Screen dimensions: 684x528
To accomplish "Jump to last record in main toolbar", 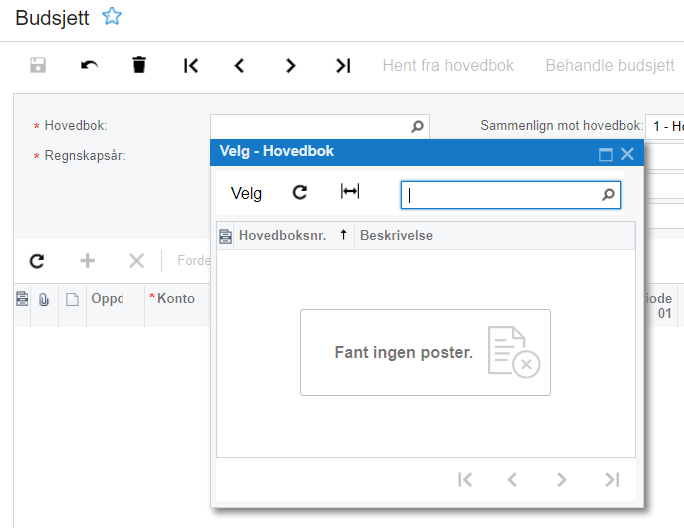I will (x=343, y=66).
